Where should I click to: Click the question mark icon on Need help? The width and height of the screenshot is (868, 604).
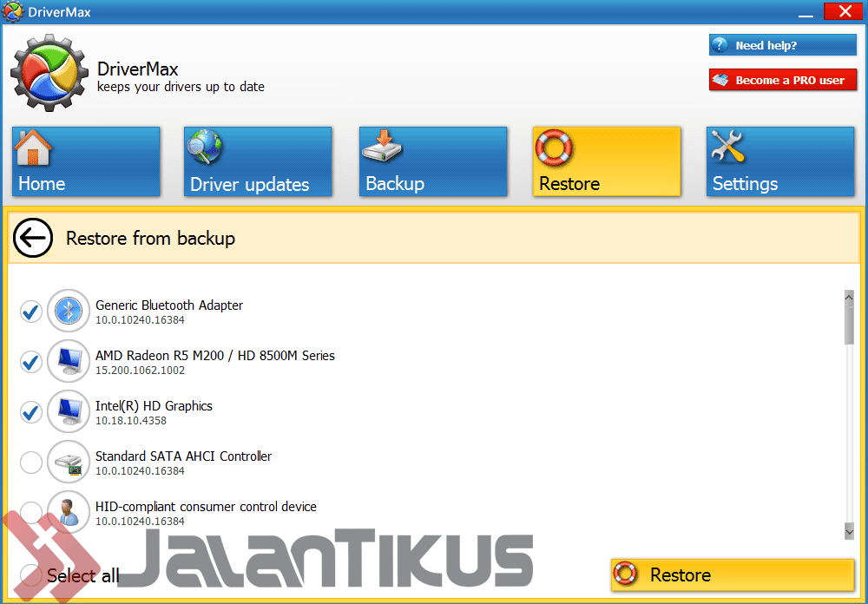[x=720, y=45]
